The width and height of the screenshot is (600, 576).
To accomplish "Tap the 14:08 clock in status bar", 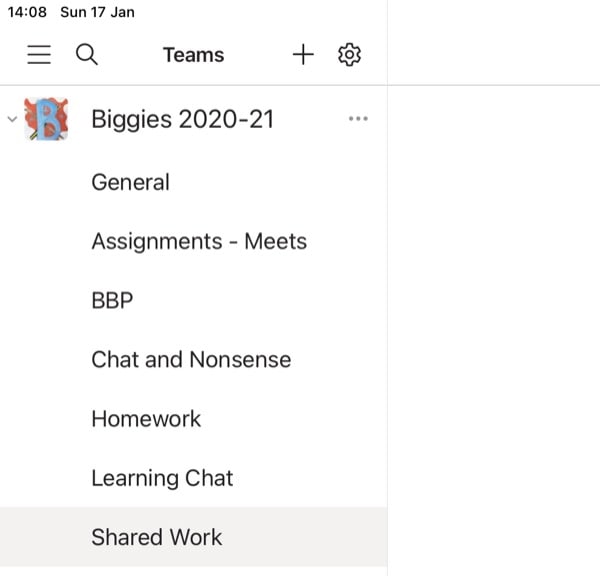I will pos(27,12).
